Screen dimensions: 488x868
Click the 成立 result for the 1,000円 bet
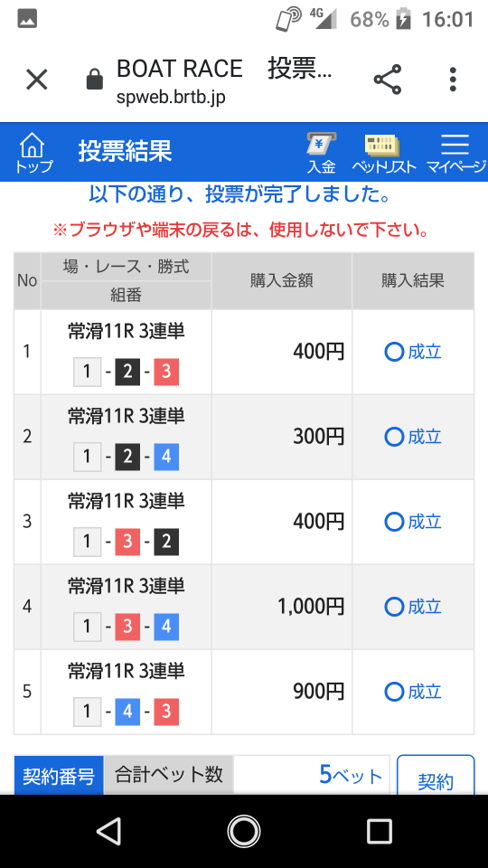tap(413, 607)
